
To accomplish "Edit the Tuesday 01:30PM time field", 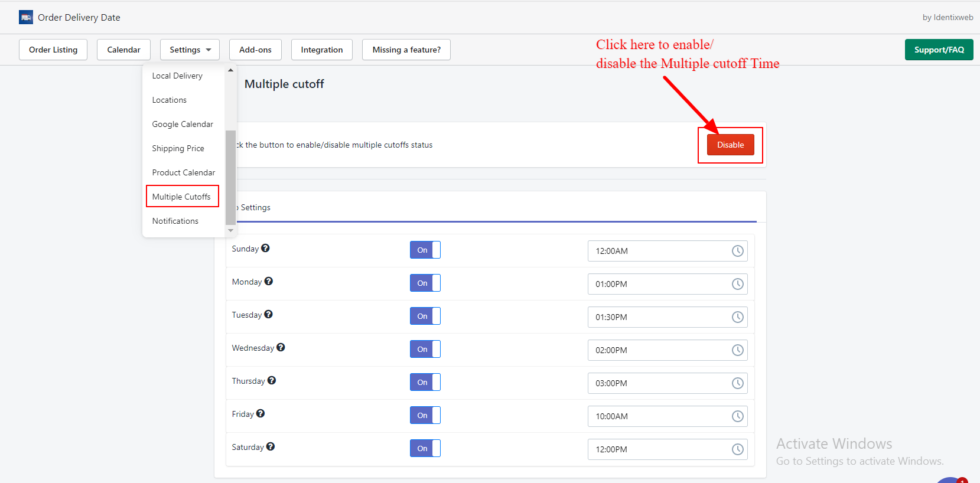I will pos(668,317).
